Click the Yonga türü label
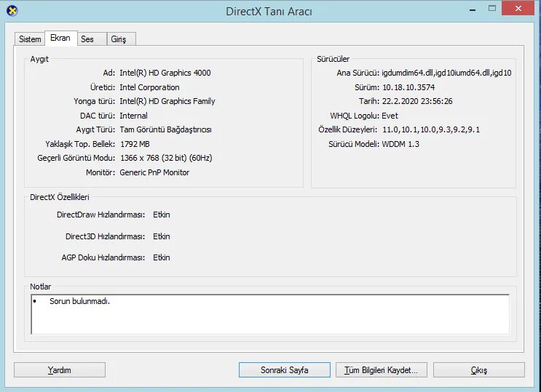 tap(94, 101)
